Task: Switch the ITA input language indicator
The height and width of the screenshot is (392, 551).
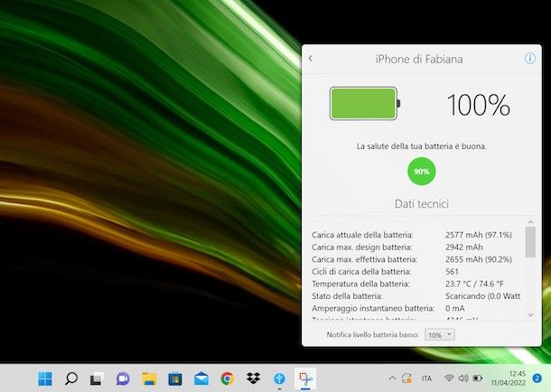Action: (x=426, y=378)
